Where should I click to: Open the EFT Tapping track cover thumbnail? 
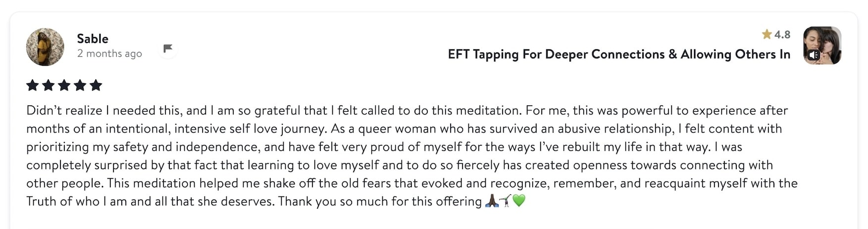coord(822,46)
